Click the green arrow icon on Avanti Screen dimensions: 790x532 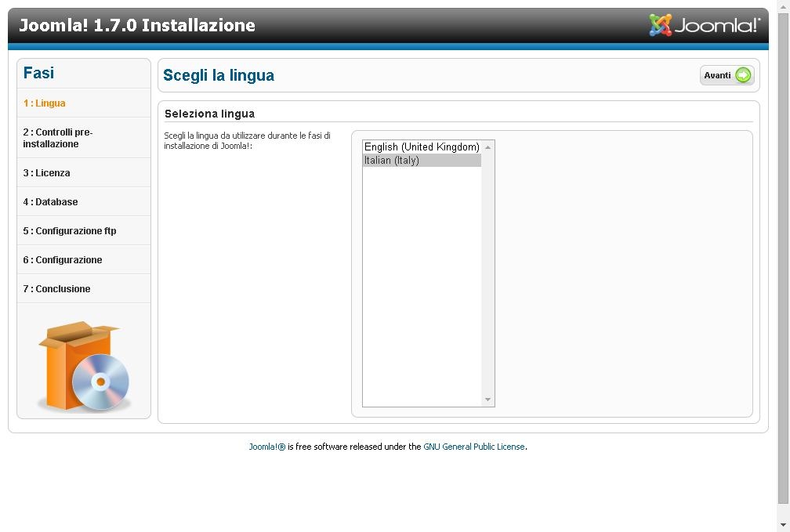[x=743, y=75]
